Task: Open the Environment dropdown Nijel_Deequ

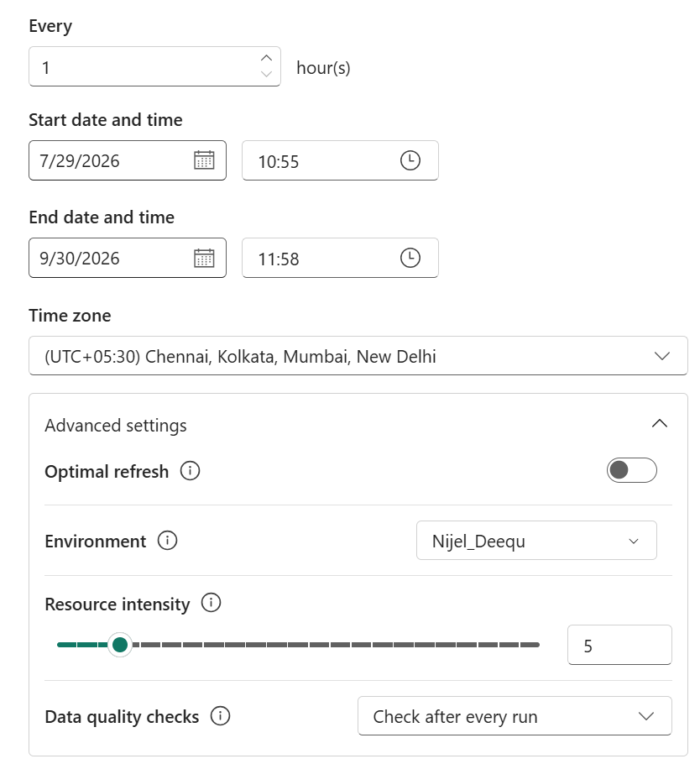Action: click(x=536, y=541)
